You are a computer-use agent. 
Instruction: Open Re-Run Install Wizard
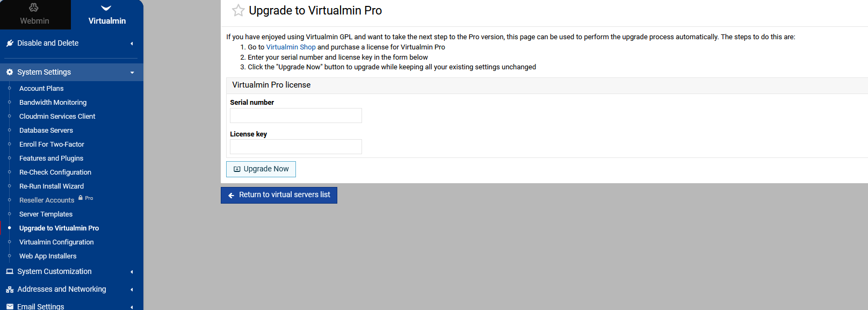[x=52, y=186]
